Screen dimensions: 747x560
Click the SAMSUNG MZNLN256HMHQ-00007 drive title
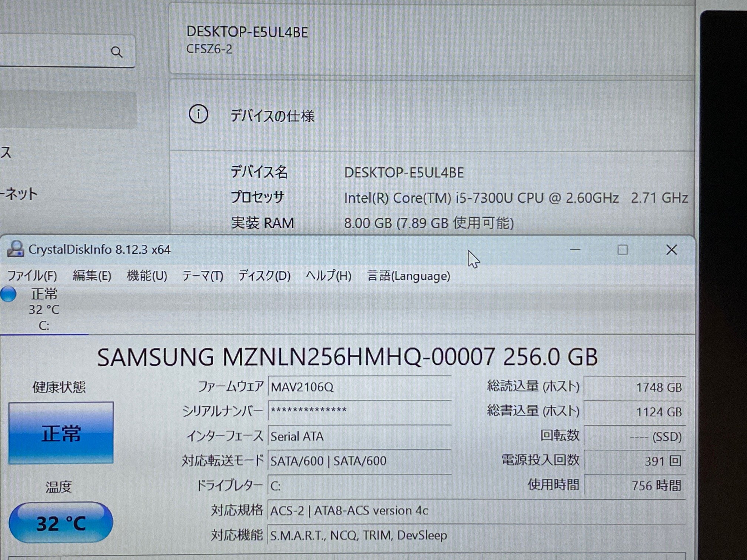pos(347,357)
